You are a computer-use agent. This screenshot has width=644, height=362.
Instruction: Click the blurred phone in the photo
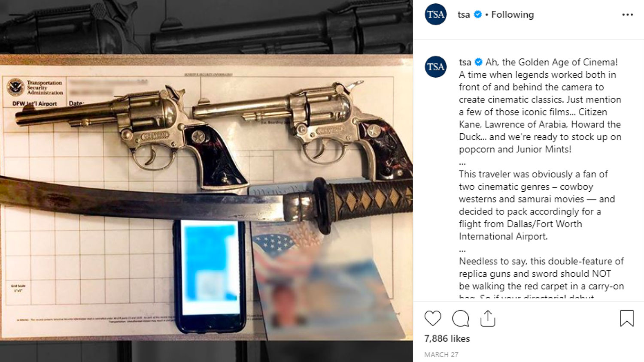(x=210, y=275)
